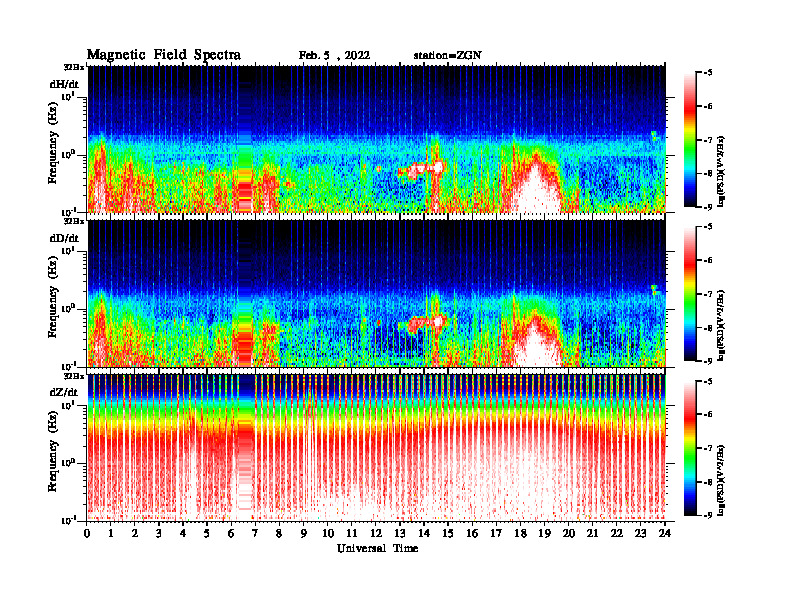Image resolution: width=792 pixels, height=612 pixels.
Task: Click the 10^0 frequency tick in dZ/dt panel
Action: [x=68, y=463]
